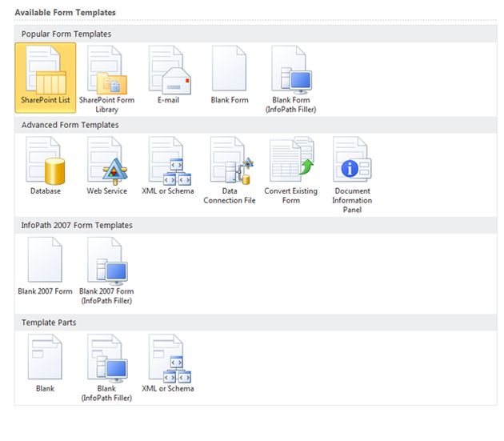Image resolution: width=504 pixels, height=441 pixels.
Task: Choose Blank 2007 Form (InfoPath Filler)
Action: 106,271
